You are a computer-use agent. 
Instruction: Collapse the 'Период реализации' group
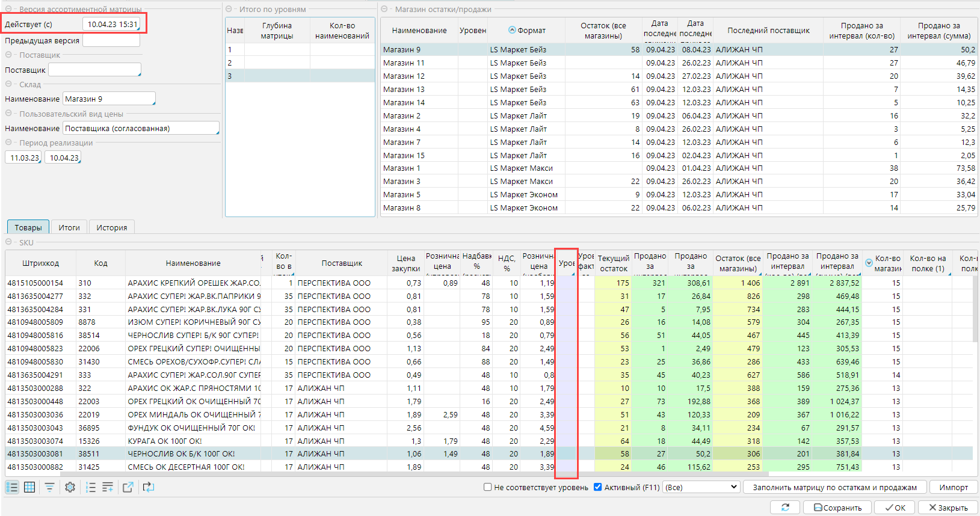[x=8, y=143]
